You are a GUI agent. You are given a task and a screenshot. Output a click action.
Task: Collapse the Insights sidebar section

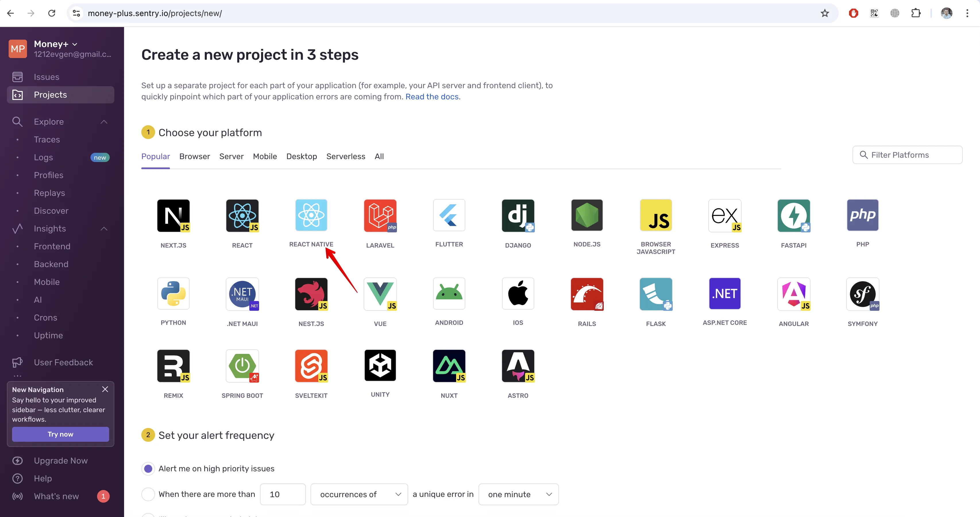[104, 229]
